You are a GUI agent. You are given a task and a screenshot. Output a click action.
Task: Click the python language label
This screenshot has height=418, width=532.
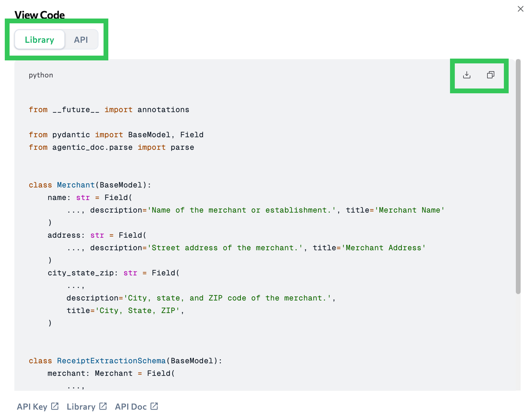click(x=41, y=75)
